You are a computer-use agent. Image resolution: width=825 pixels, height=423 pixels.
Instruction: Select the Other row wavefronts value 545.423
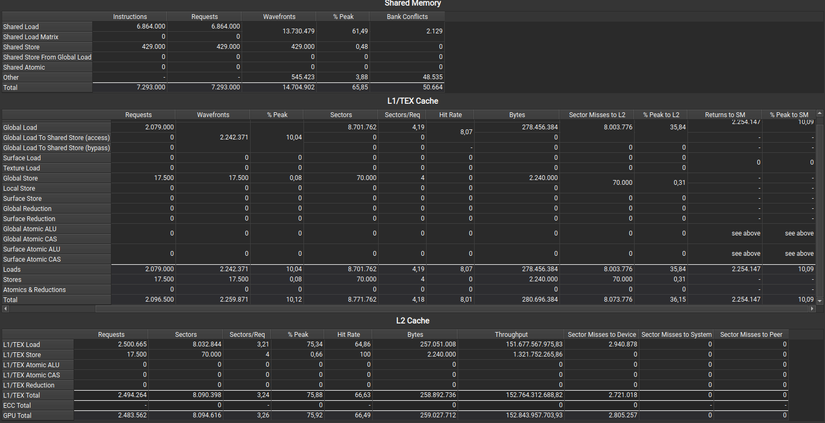[303, 77]
